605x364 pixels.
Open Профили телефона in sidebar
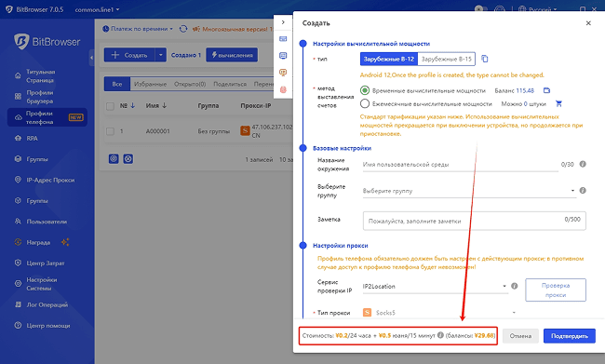[x=47, y=117]
